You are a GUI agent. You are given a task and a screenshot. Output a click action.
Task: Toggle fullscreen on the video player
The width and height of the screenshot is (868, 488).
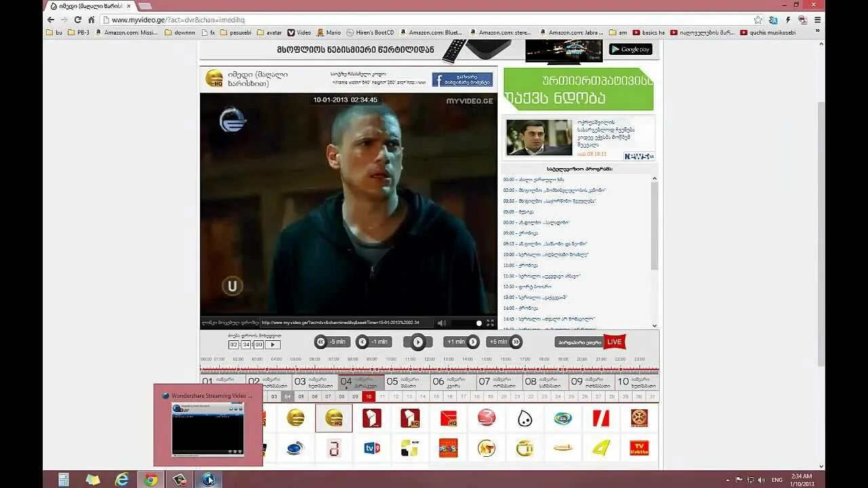click(x=490, y=323)
